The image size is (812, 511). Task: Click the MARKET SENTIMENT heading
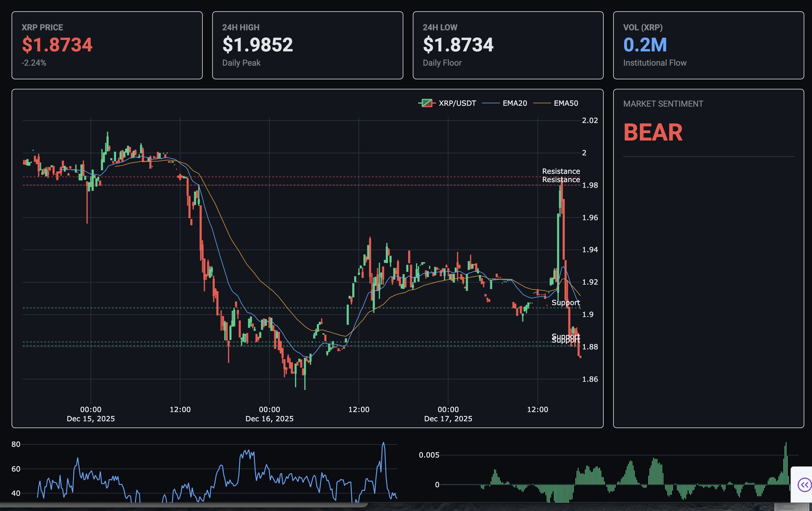coord(663,104)
